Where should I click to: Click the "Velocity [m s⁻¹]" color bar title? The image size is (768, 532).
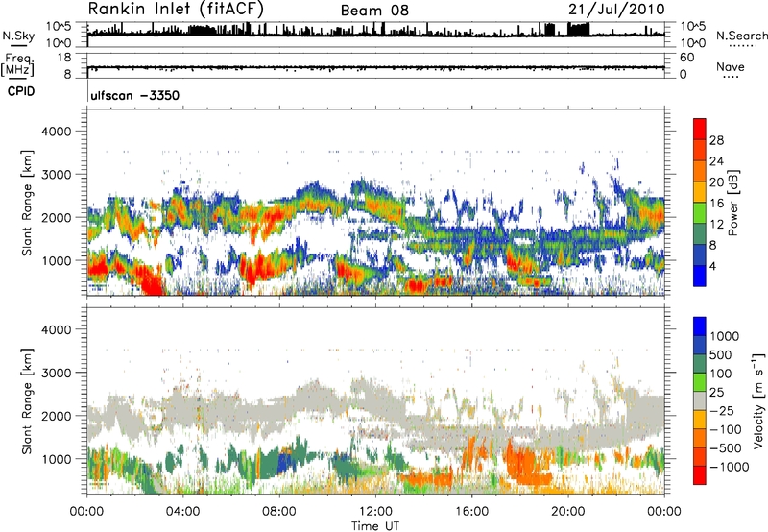(x=758, y=400)
